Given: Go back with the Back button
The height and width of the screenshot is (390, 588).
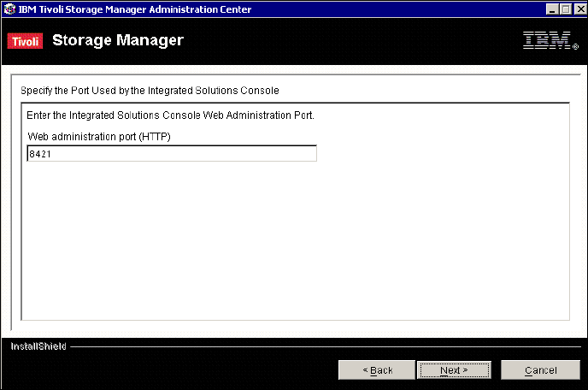Looking at the screenshot, I should [x=377, y=370].
